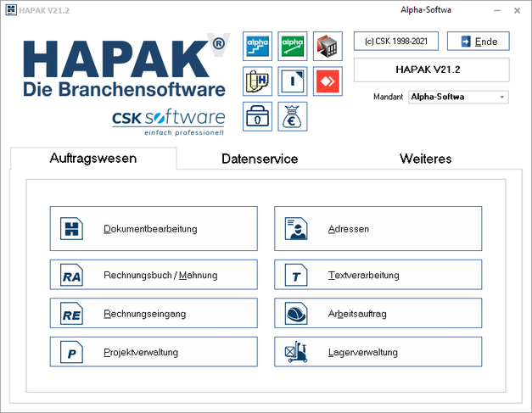
Task: Minimize the HAPAK window
Action: pos(497,10)
